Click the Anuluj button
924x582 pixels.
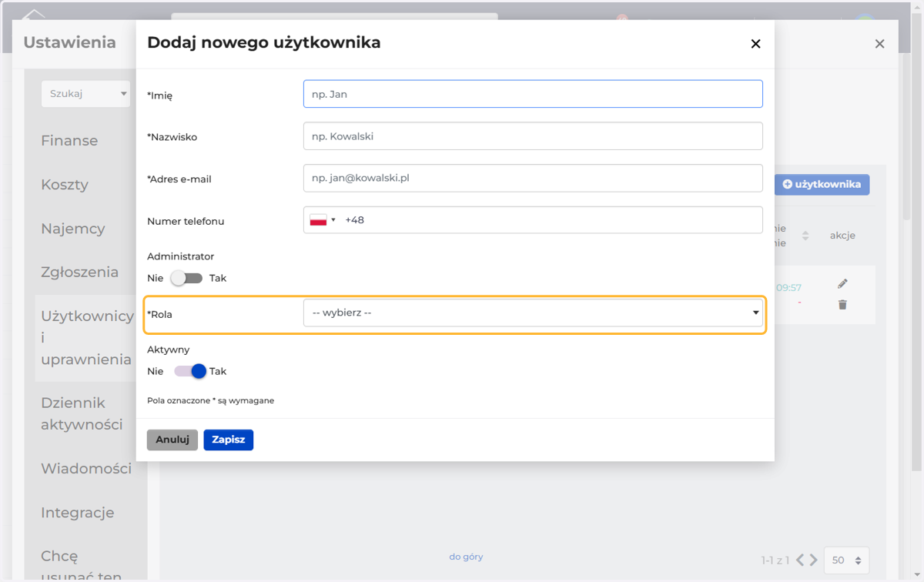tap(172, 440)
